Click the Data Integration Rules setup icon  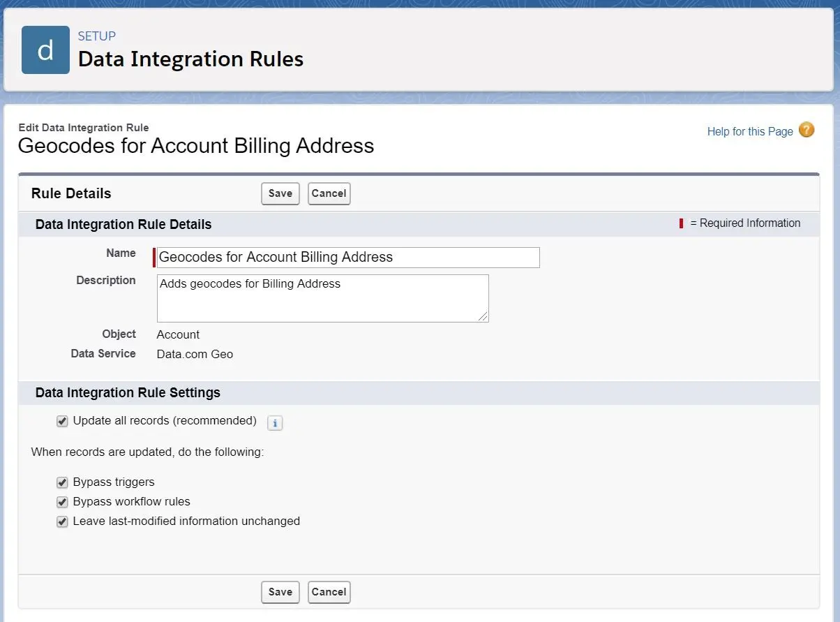tap(45, 50)
